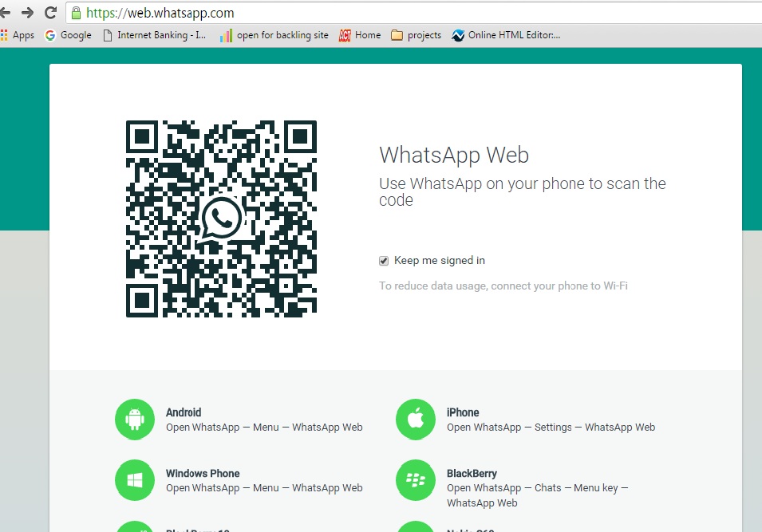
Task: Toggle the Keep me signed in checkbox
Action: point(384,261)
